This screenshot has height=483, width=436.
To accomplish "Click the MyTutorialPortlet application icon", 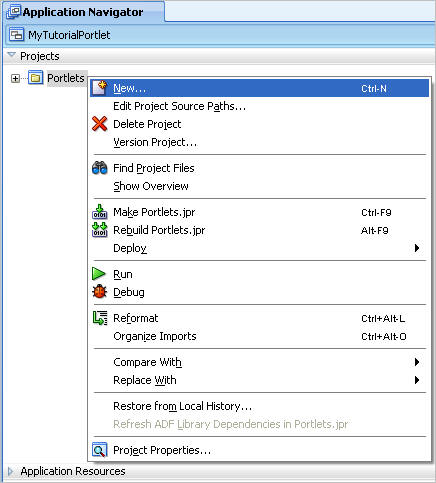I will point(16,35).
